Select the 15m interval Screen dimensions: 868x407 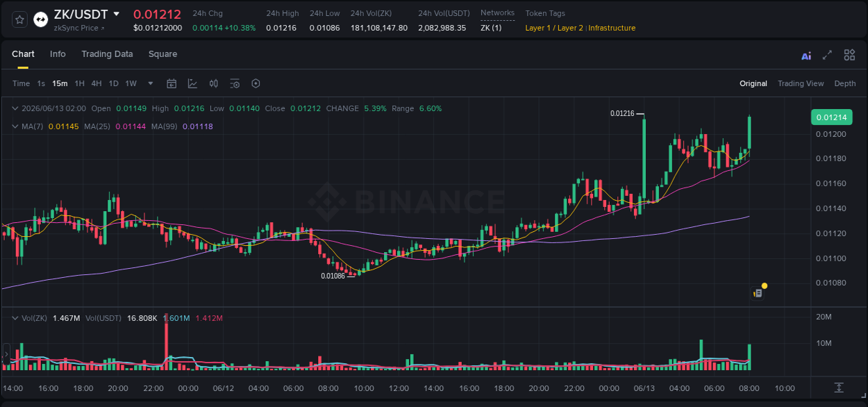click(60, 83)
